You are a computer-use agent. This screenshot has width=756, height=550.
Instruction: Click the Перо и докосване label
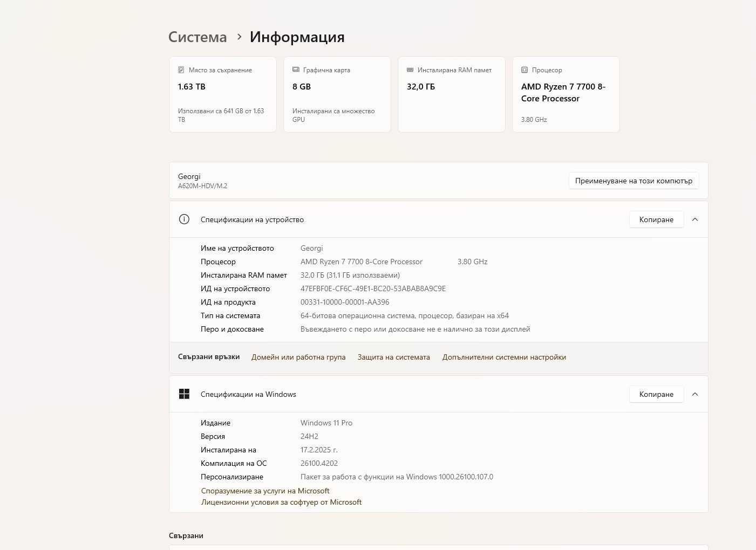point(232,329)
